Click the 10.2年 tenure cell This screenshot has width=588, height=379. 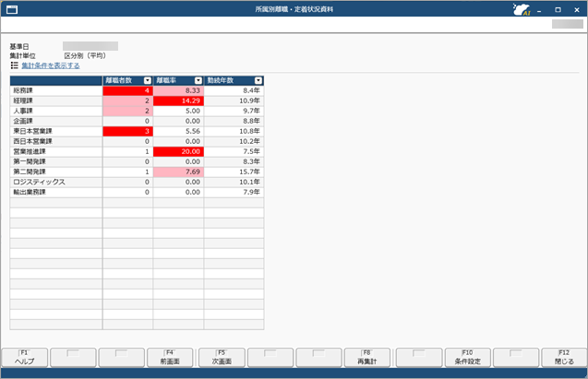pos(234,141)
